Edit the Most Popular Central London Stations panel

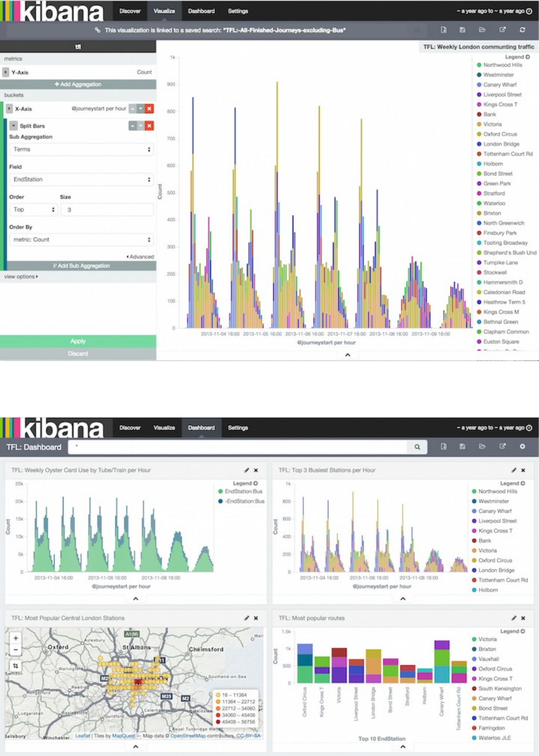click(247, 618)
